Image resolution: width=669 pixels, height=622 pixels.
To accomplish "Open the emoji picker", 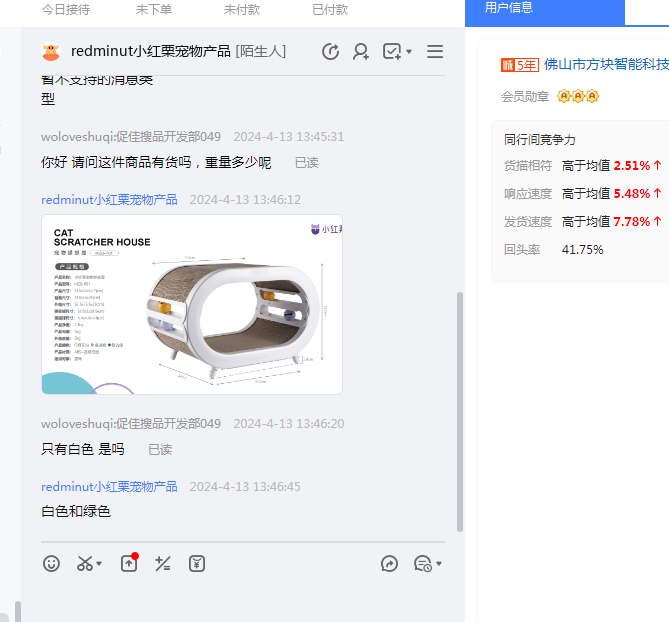I will point(51,564).
